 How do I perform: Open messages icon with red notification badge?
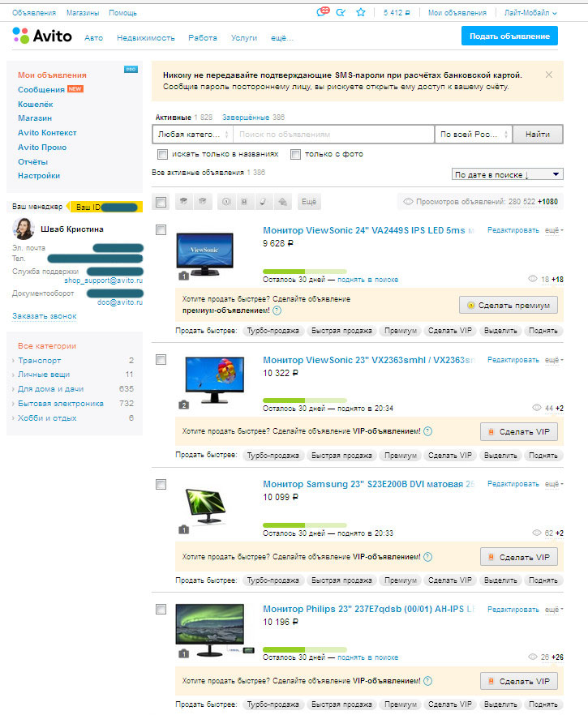[x=323, y=12]
